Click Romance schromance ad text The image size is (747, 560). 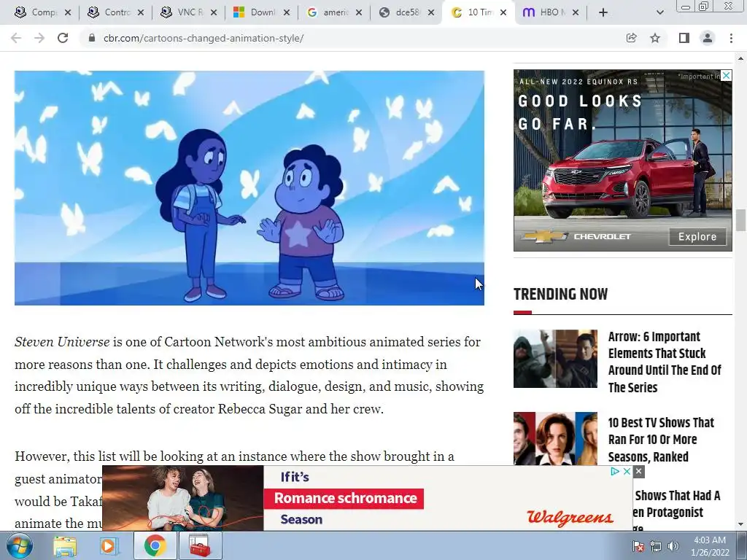pos(345,498)
